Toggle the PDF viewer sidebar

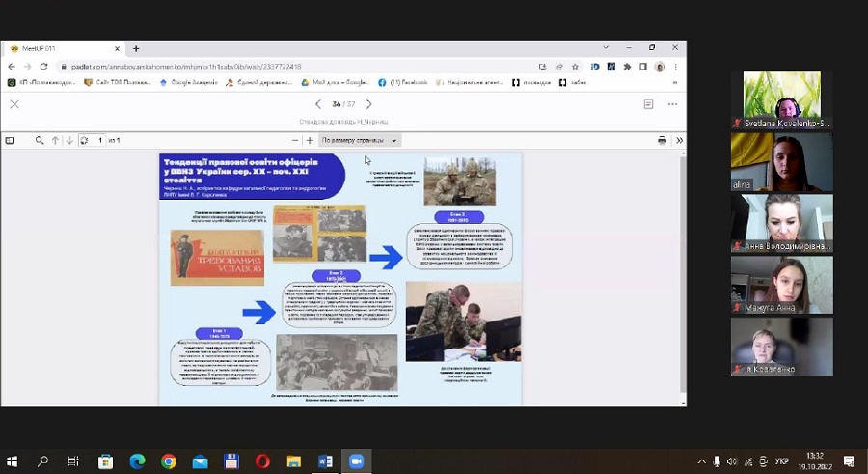pyautogui.click(x=10, y=140)
